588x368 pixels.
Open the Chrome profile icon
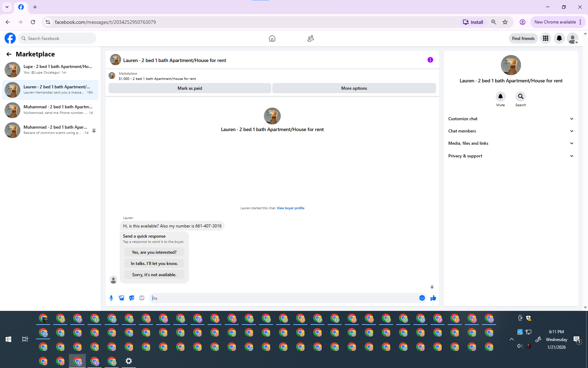click(523, 22)
